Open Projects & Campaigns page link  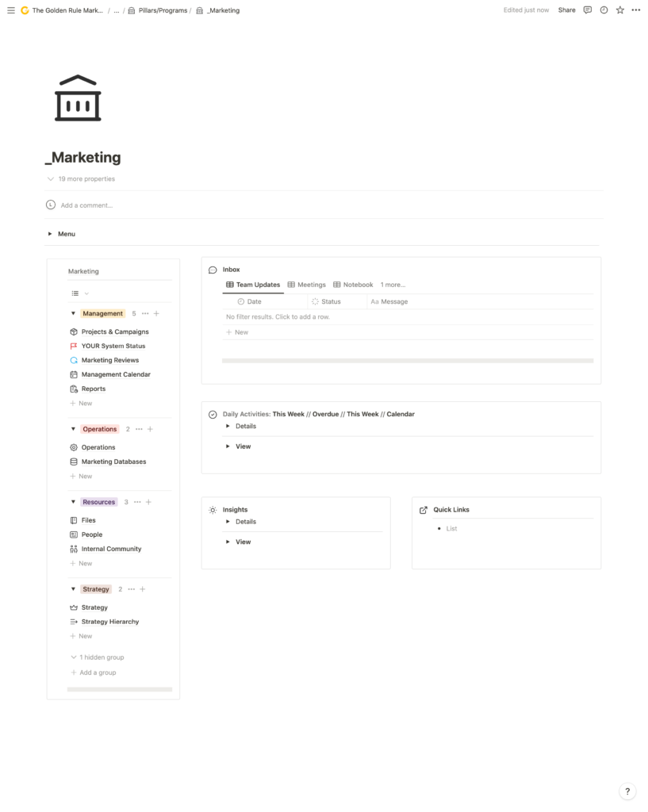[x=115, y=331]
